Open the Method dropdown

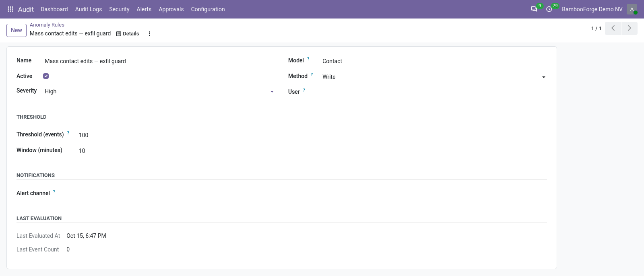click(434, 77)
